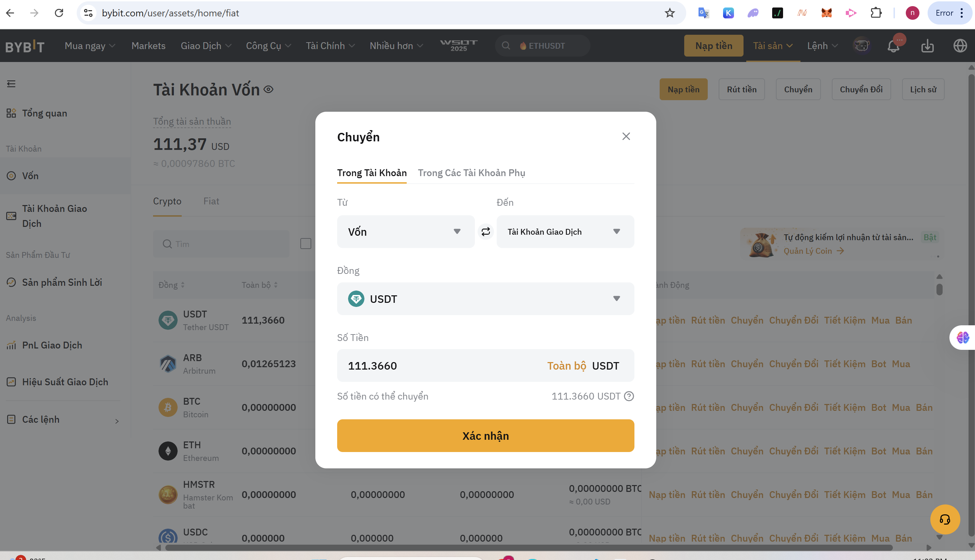Open the Tài Chính navigation menu
975x560 pixels.
point(330,46)
